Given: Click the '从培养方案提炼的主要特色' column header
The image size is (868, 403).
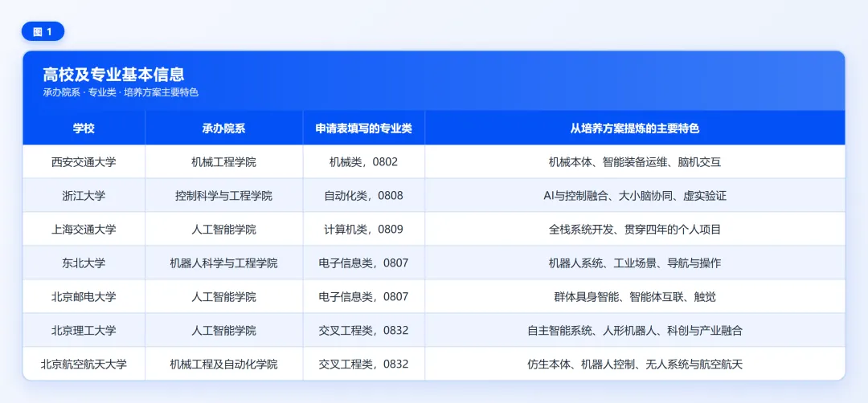Looking at the screenshot, I should click(x=635, y=128).
